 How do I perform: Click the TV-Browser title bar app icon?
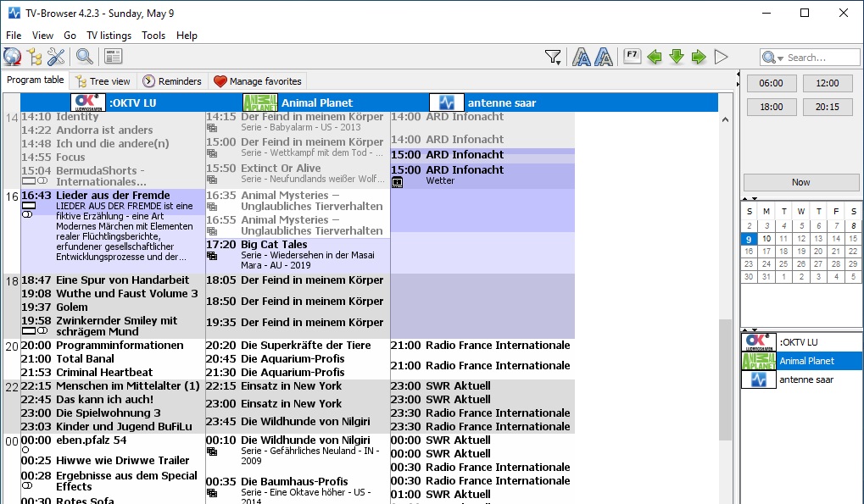tap(14, 13)
